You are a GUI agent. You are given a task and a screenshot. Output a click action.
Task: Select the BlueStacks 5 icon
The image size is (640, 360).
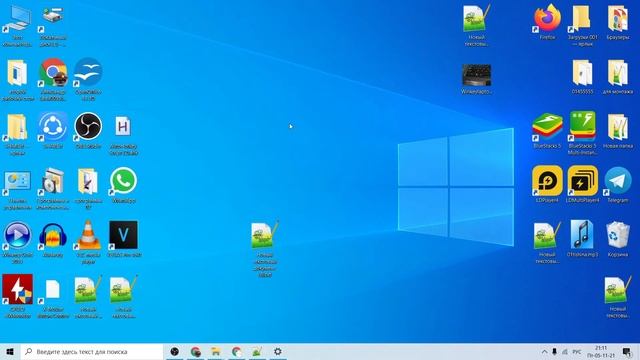coord(547,127)
